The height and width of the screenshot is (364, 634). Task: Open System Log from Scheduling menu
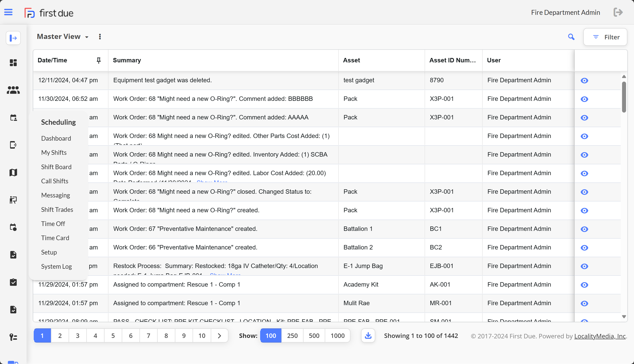(56, 266)
